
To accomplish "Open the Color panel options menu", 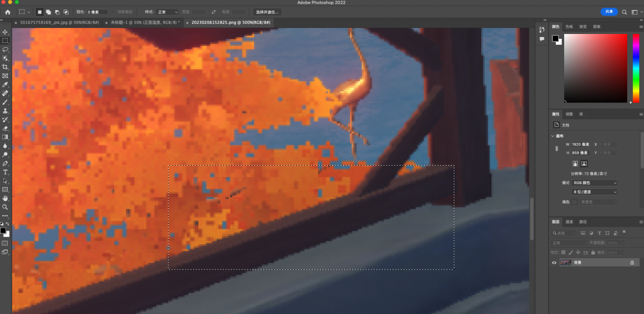I will coord(641,27).
